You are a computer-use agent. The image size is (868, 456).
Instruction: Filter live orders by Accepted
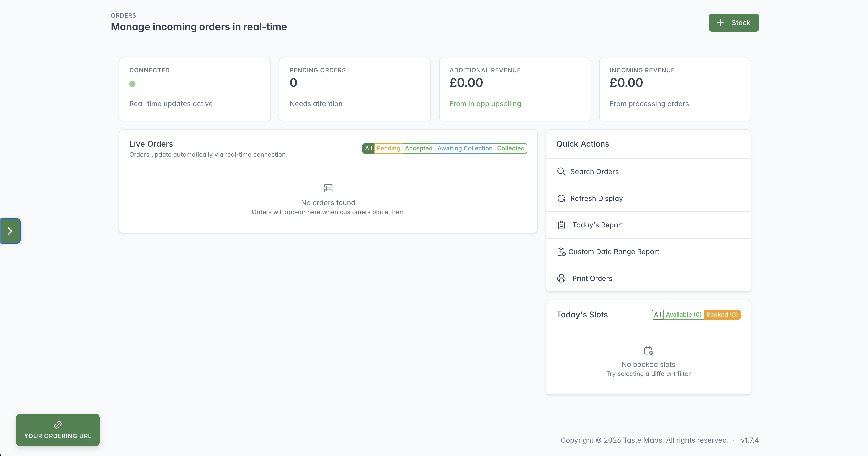click(418, 148)
